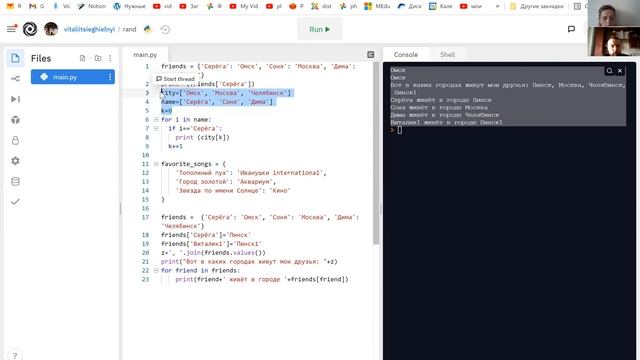
Task: Add a new folder in Files panel
Action: coord(98,58)
